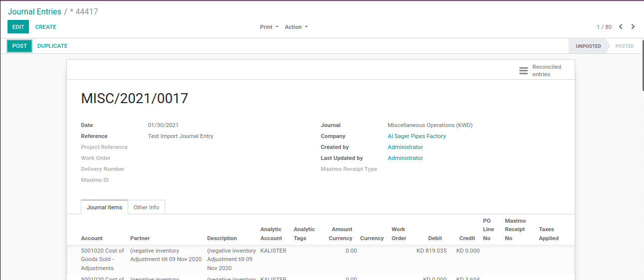644x280 pixels.
Task: Click the MISC/2021/0017 entry title
Action: [135, 98]
